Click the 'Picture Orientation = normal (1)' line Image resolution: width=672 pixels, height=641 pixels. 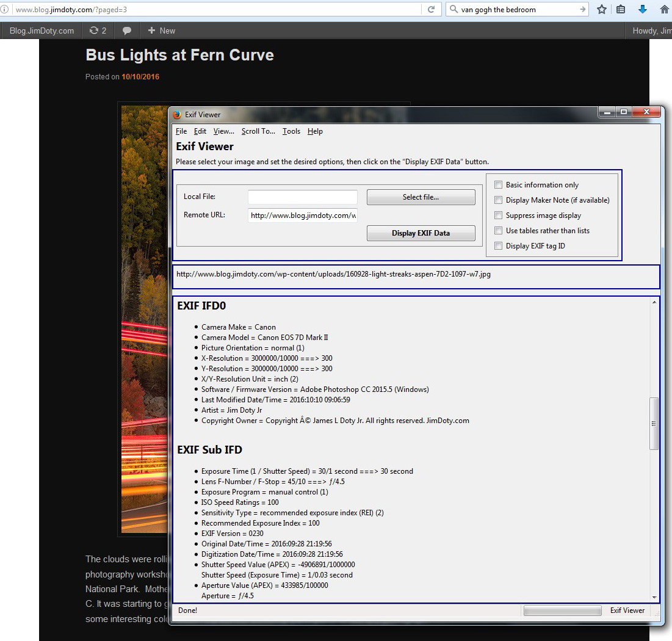pos(253,348)
